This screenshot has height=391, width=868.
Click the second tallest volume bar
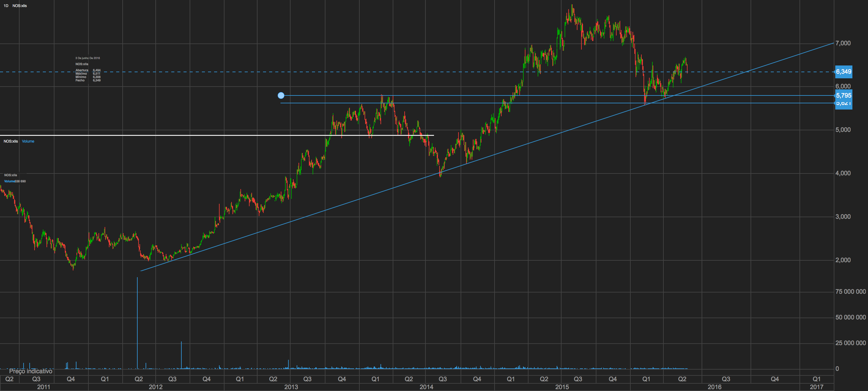[181, 356]
